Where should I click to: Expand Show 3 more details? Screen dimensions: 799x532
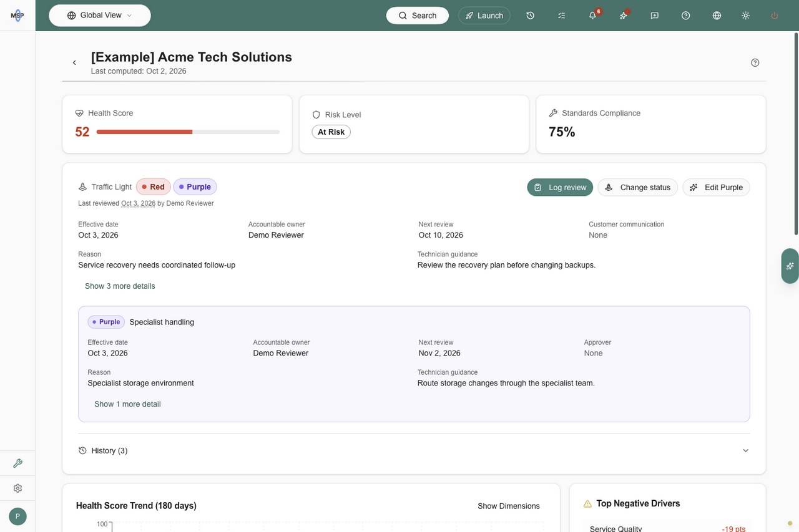(120, 286)
